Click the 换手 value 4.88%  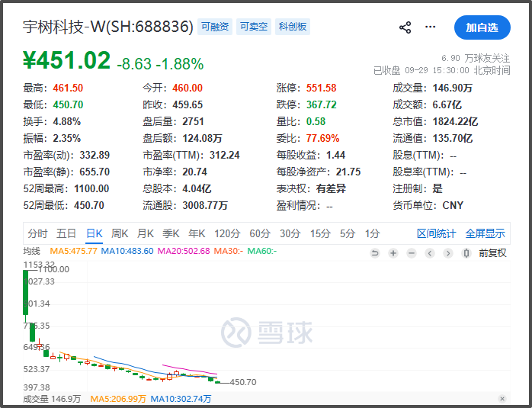(x=67, y=121)
